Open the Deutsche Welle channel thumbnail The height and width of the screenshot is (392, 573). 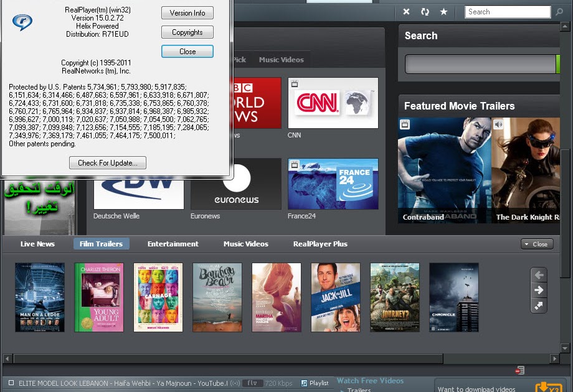pos(139,194)
